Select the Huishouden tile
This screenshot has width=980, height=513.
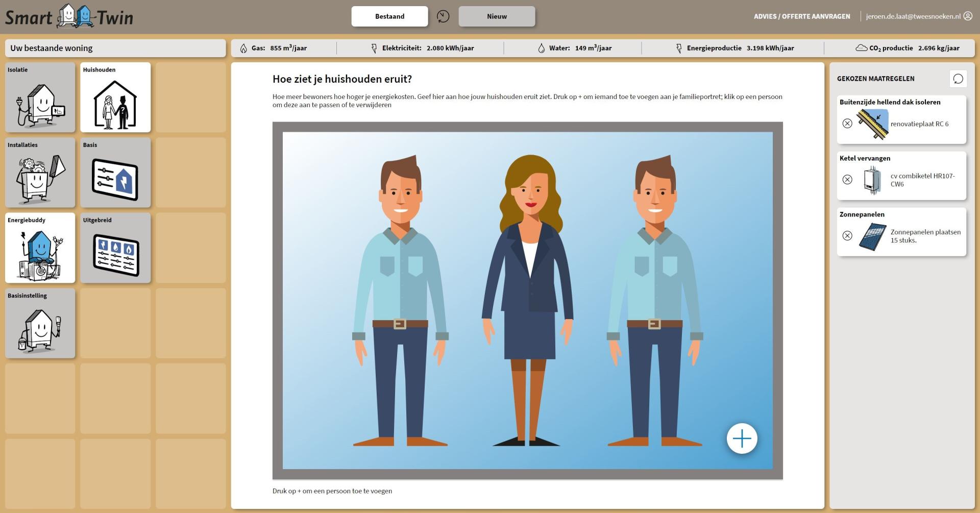(115, 97)
